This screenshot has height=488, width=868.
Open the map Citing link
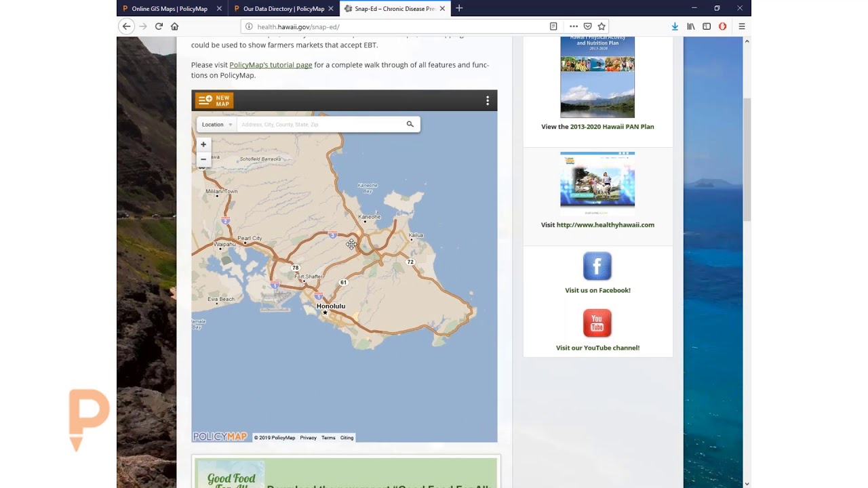[x=347, y=438]
